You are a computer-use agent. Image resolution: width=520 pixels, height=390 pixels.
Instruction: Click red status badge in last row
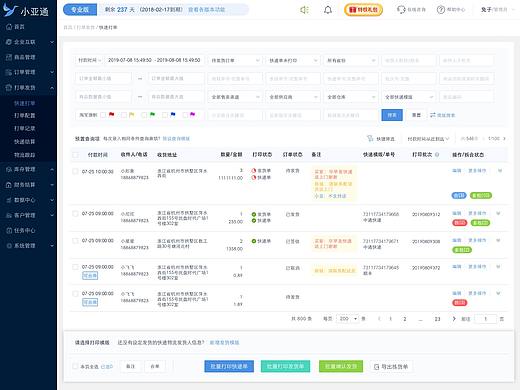click(460, 303)
